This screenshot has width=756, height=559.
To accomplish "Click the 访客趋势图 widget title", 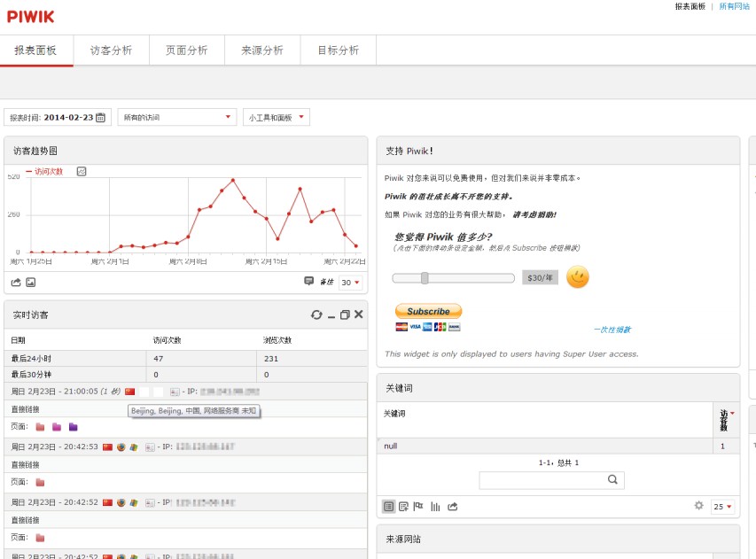I will [35, 151].
